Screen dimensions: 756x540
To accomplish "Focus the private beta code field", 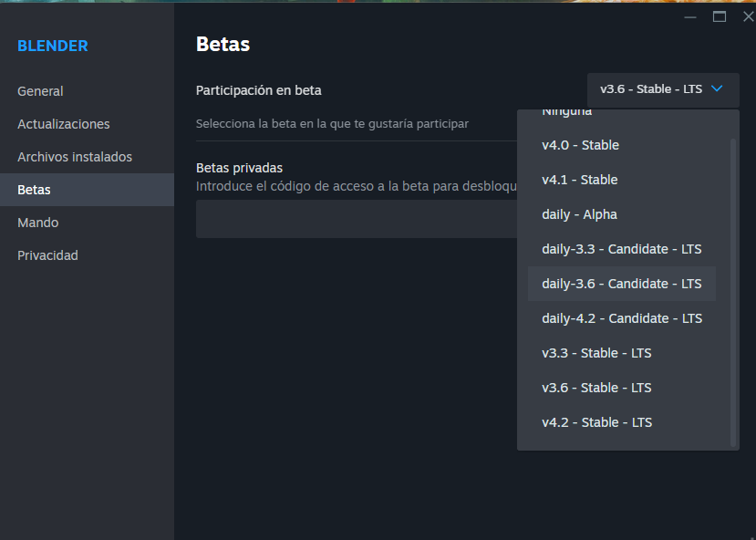I will 357,219.
